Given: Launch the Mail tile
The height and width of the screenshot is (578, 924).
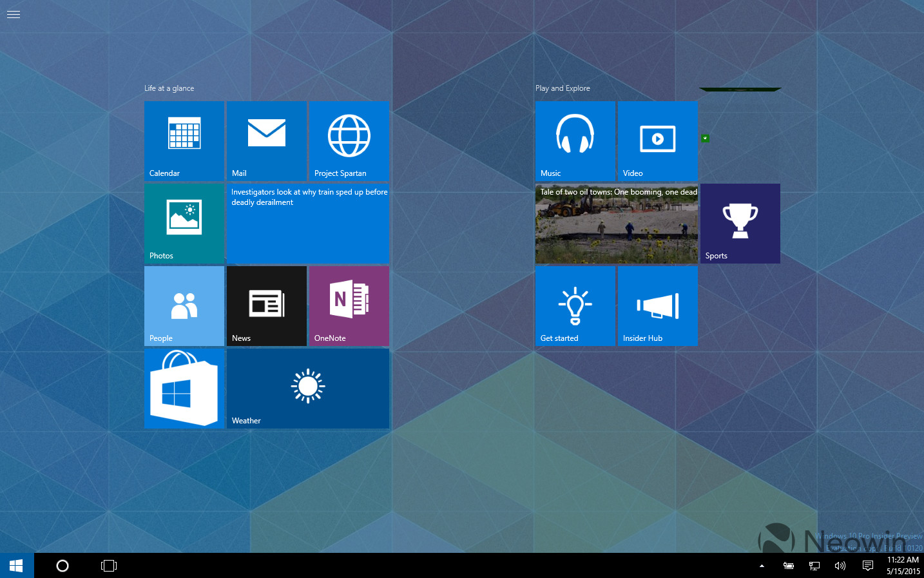Looking at the screenshot, I should pos(267,141).
